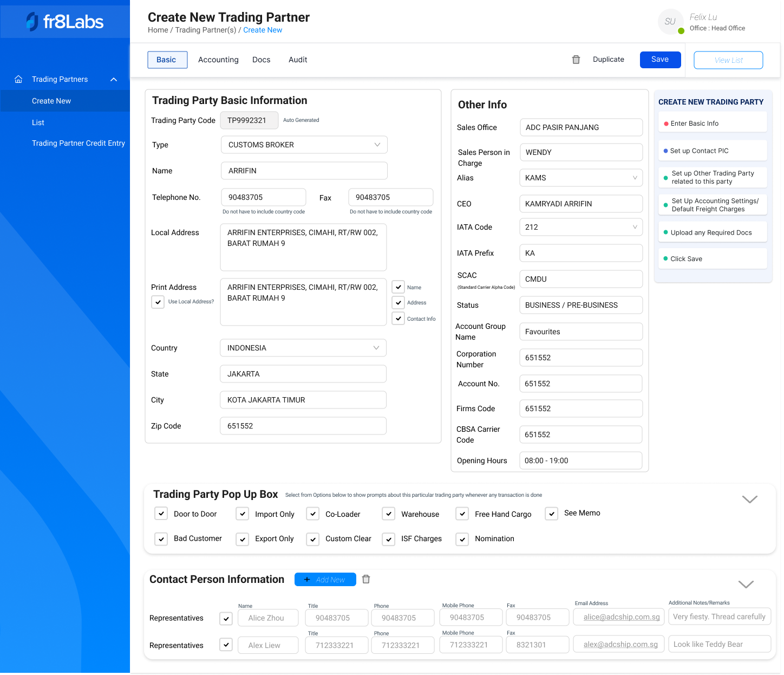
Task: Click the CEO input field
Action: 581,204
